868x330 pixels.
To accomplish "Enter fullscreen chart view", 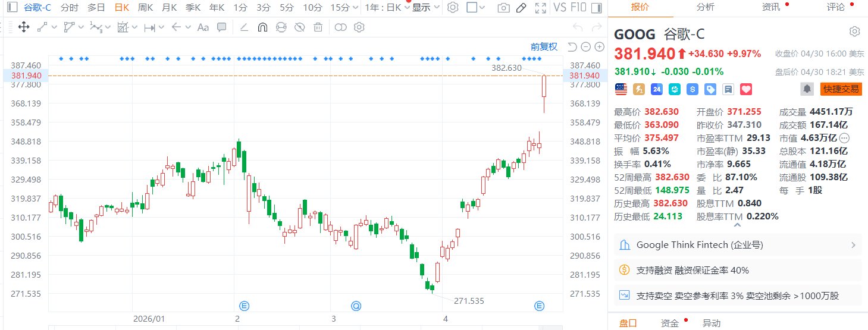I will 540,8.
